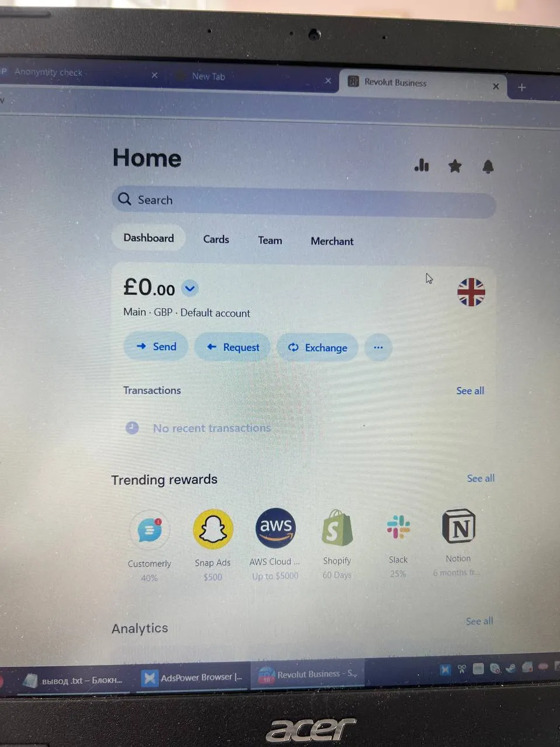Open the Snap Ads reward
This screenshot has width=560, height=747.
[x=213, y=529]
